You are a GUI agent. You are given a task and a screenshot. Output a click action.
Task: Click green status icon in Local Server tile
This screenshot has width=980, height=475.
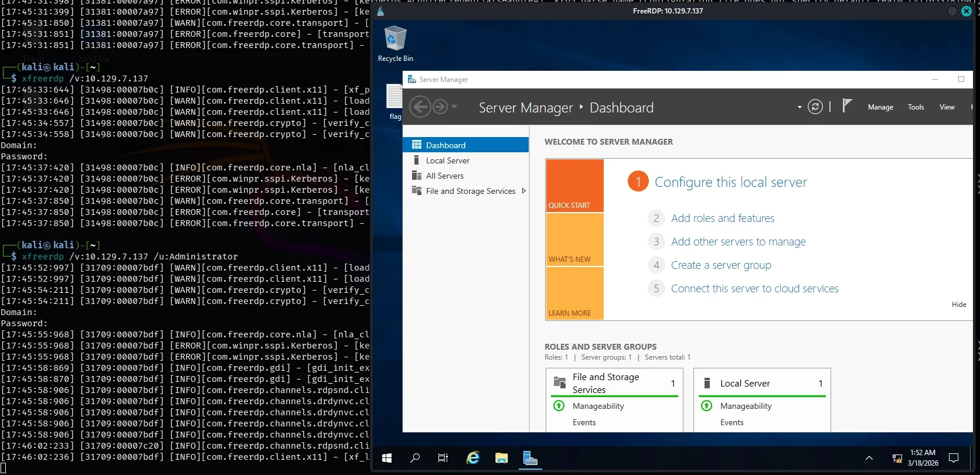pyautogui.click(x=707, y=406)
